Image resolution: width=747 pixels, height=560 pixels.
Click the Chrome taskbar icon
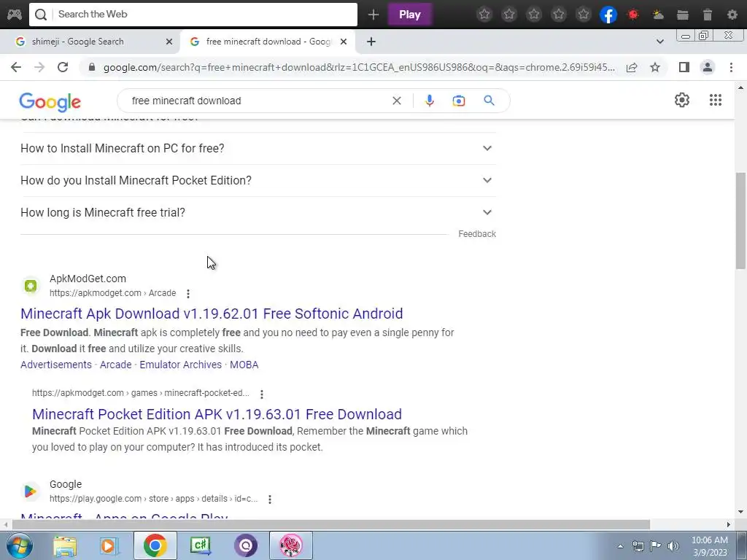point(155,545)
